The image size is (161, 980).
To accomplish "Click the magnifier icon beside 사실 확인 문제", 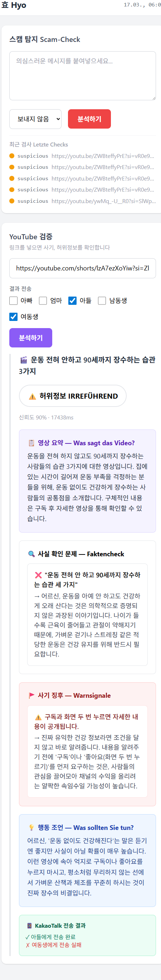I will [x=31, y=554].
